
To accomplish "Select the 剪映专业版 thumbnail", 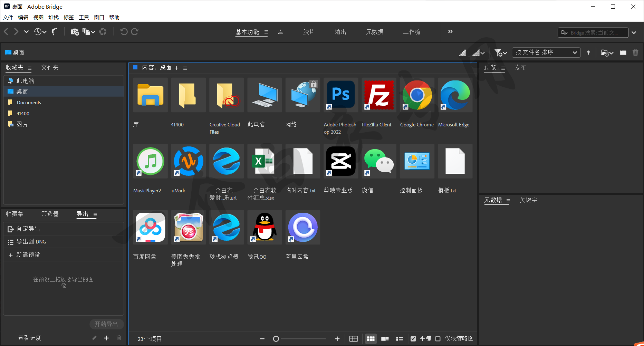I will 341,161.
